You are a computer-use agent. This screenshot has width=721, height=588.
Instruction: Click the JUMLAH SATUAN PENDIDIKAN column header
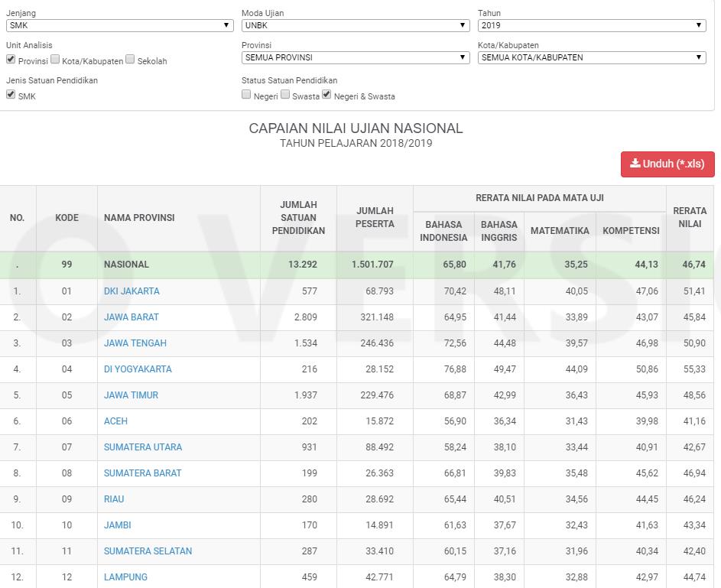pos(298,218)
